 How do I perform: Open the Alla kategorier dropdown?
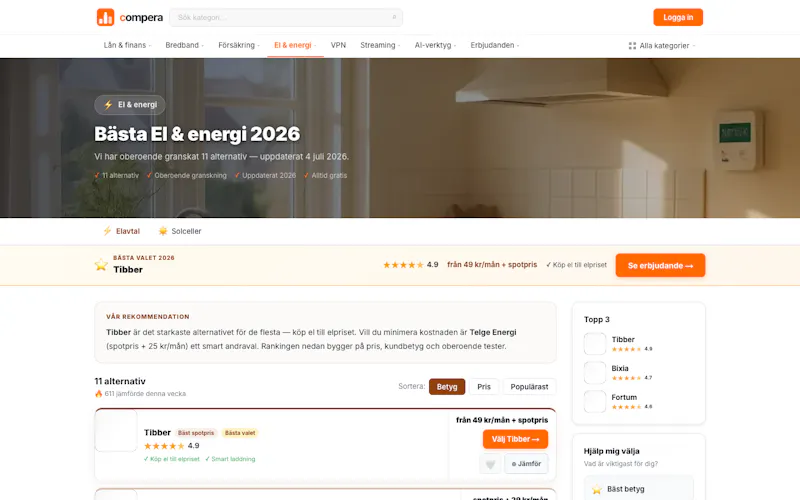662,45
